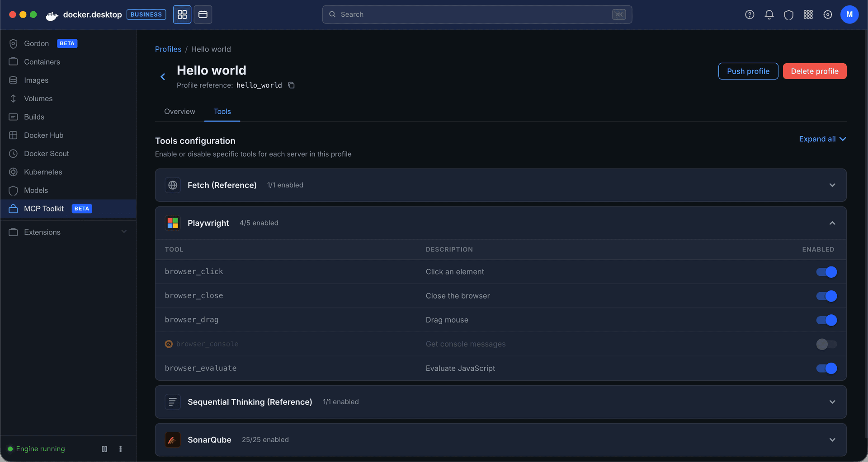
Task: Open the apps grid icon
Action: tap(808, 14)
